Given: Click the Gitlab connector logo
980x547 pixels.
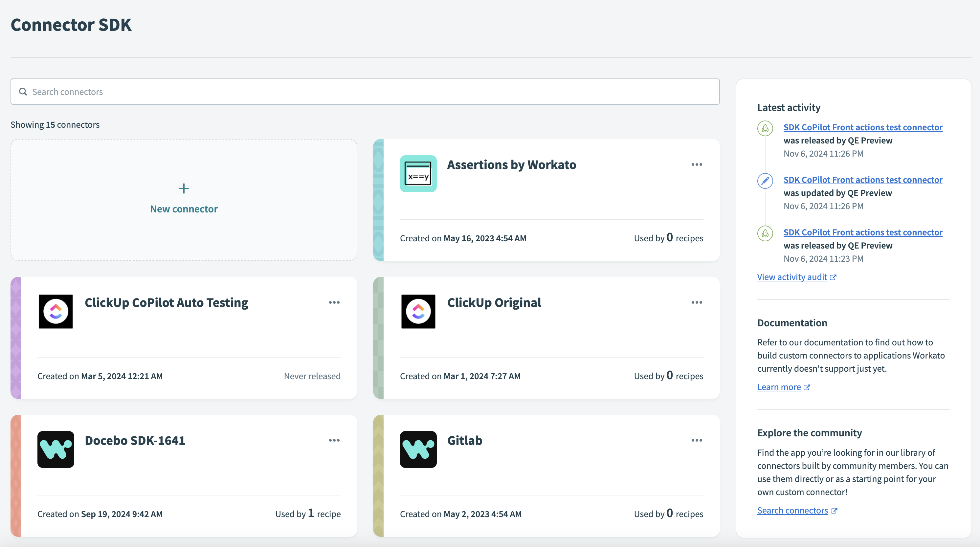Looking at the screenshot, I should [418, 449].
